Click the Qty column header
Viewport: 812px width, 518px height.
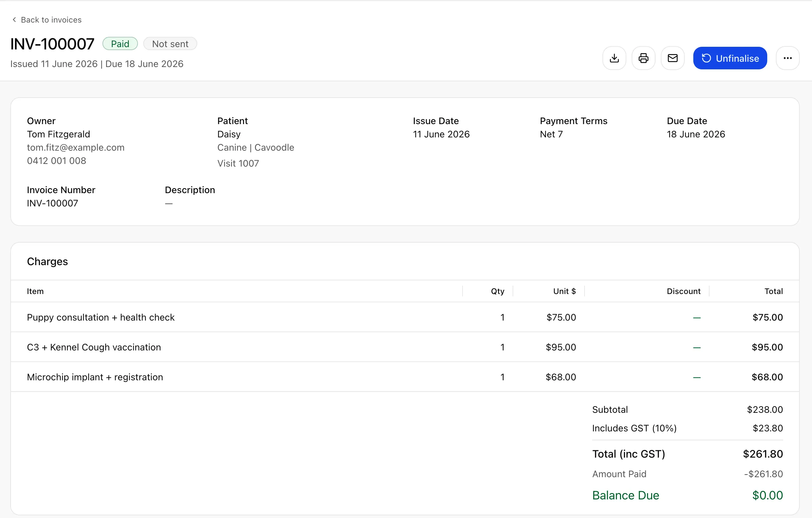(x=497, y=291)
